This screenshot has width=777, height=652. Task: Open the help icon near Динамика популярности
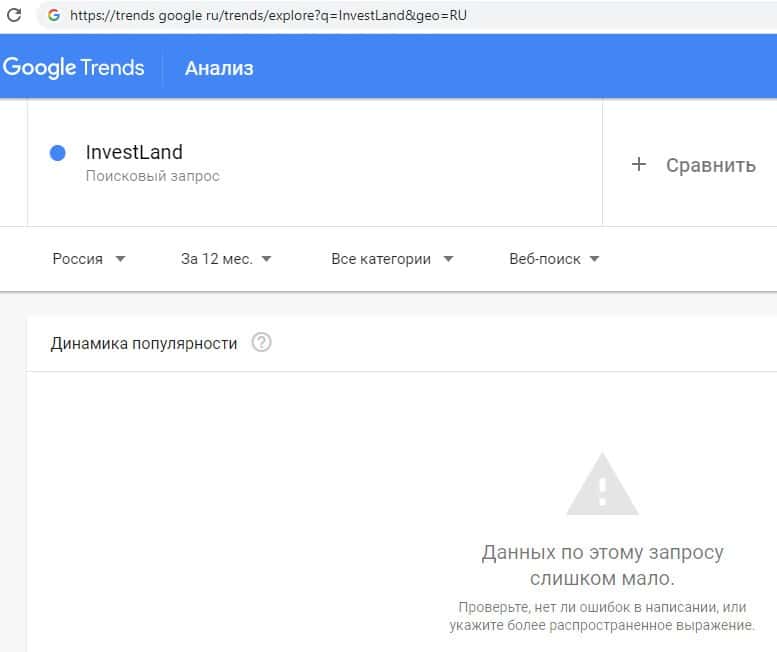[261, 343]
